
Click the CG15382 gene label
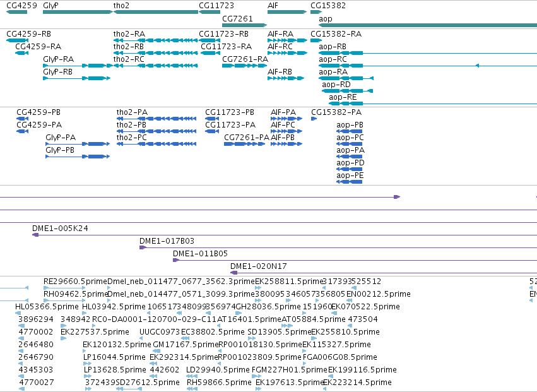pos(328,6)
